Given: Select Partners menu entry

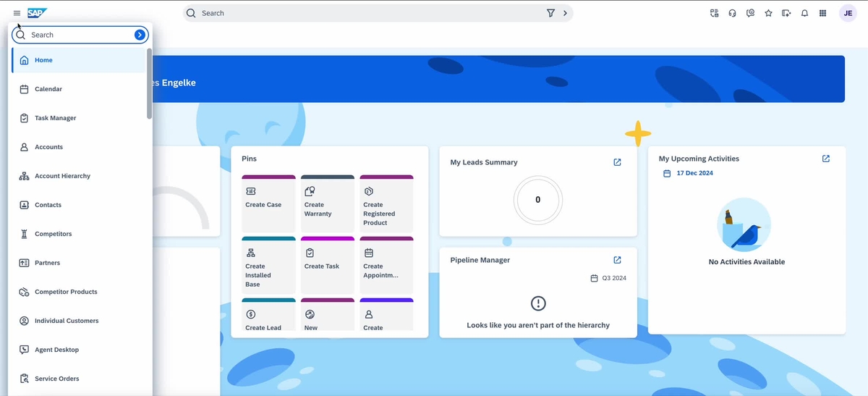Looking at the screenshot, I should (78, 263).
